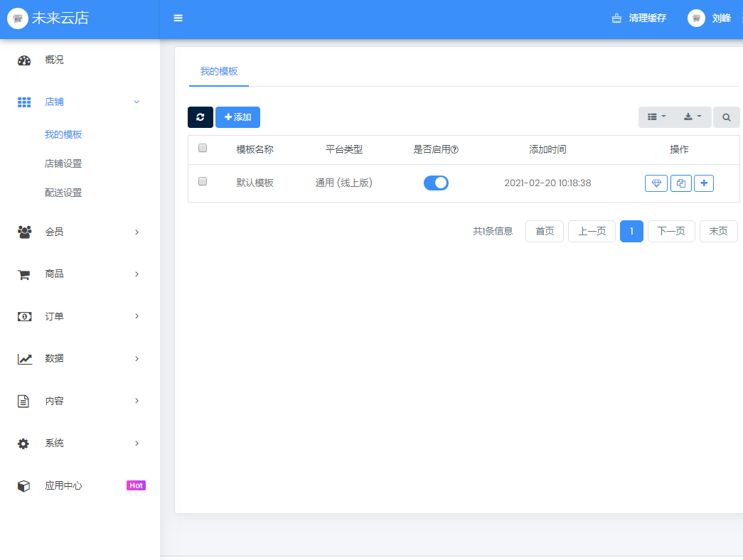Click the blue 添加 button
Screen dimensions: 743x560
237,117
